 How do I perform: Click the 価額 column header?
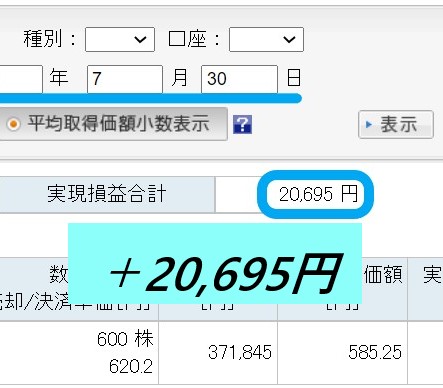pyautogui.click(x=383, y=275)
